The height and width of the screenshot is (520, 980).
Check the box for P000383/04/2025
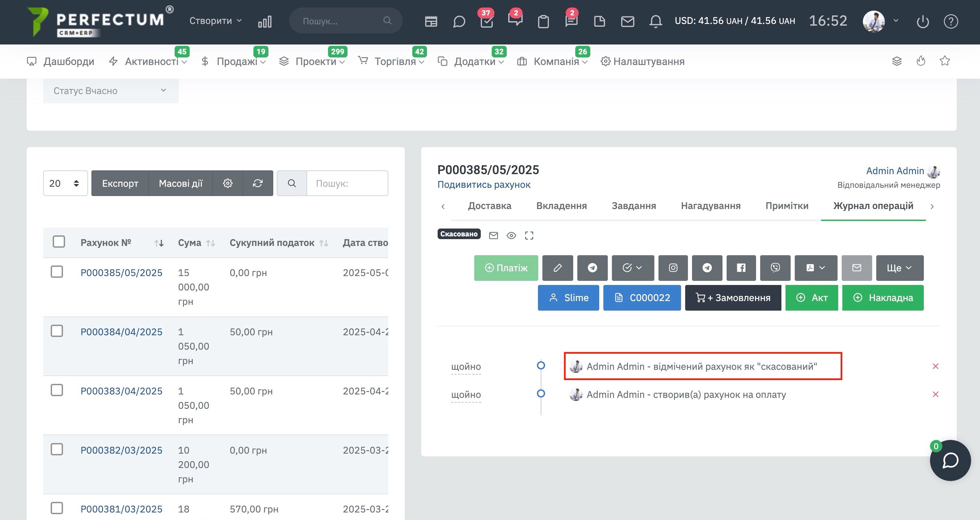coord(57,390)
